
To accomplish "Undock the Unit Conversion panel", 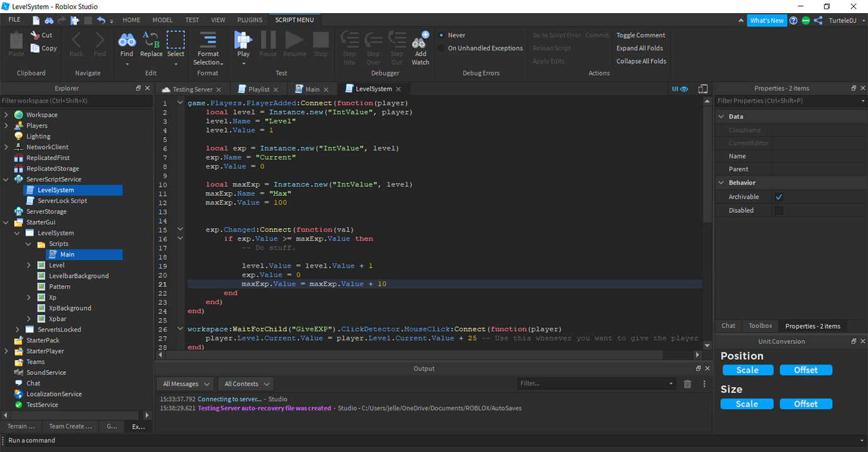I will [x=854, y=341].
